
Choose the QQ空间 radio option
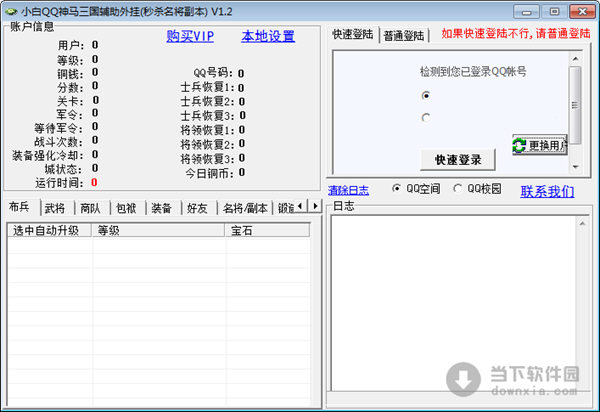(398, 188)
